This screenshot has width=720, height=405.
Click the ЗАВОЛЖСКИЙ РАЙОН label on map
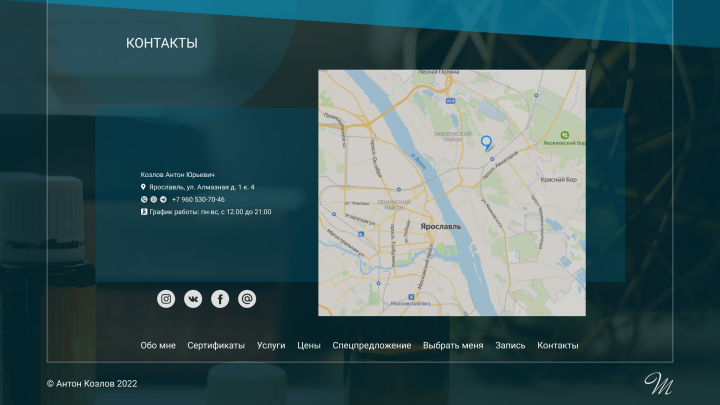click(452, 136)
